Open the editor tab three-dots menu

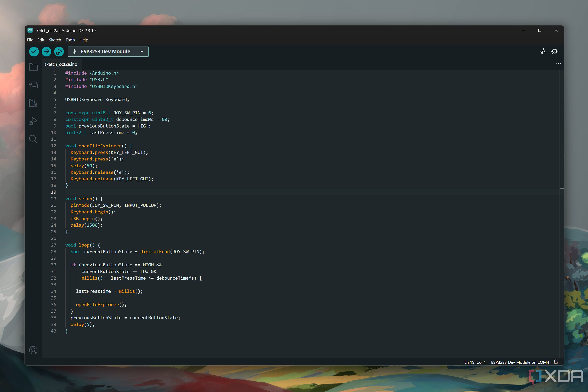(x=558, y=64)
